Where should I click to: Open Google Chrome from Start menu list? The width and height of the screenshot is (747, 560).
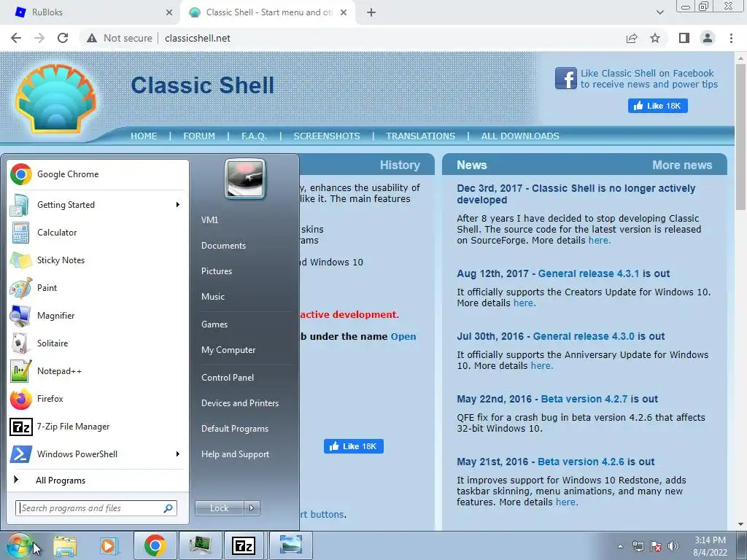point(98,174)
